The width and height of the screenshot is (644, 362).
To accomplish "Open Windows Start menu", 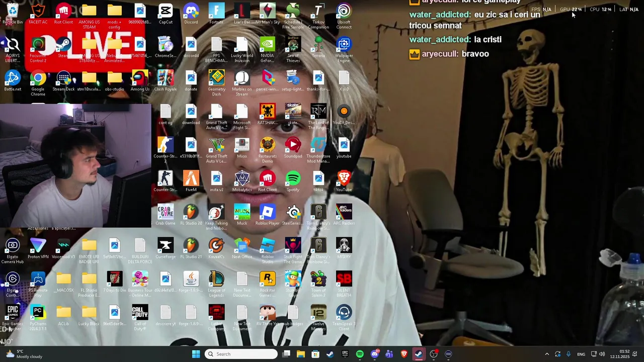I will point(196,354).
